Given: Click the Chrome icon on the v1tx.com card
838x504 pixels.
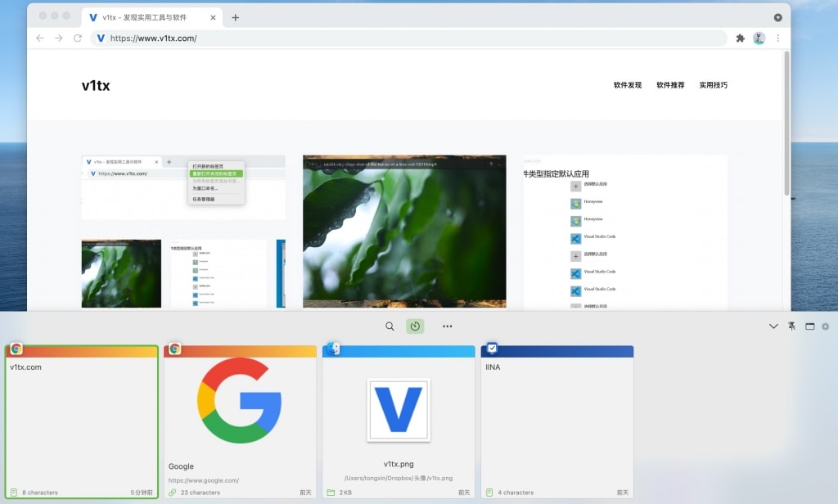Looking at the screenshot, I should click(16, 349).
